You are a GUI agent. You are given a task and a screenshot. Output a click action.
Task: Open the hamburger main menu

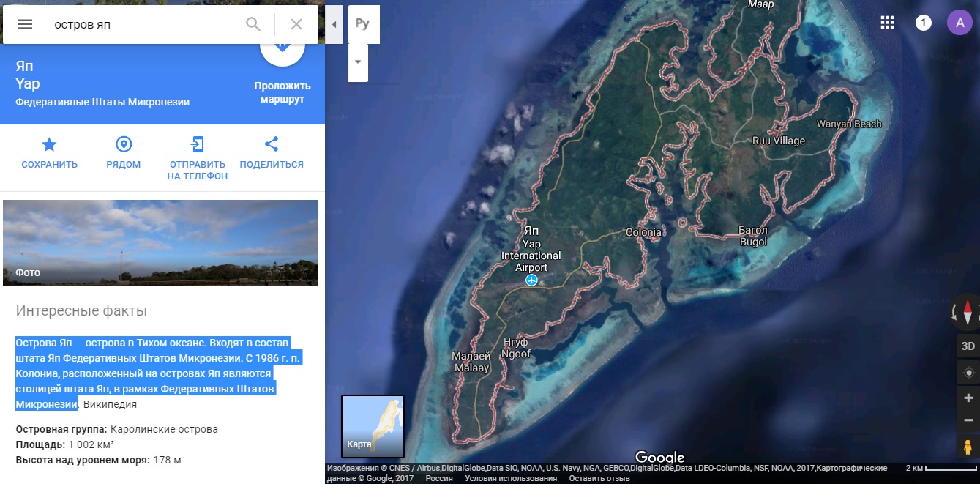25,24
